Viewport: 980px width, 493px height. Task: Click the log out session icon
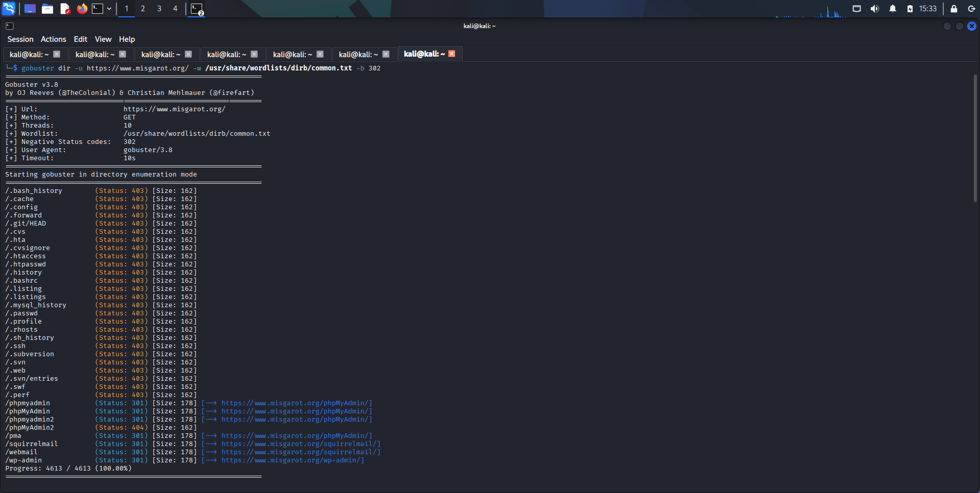[971, 9]
